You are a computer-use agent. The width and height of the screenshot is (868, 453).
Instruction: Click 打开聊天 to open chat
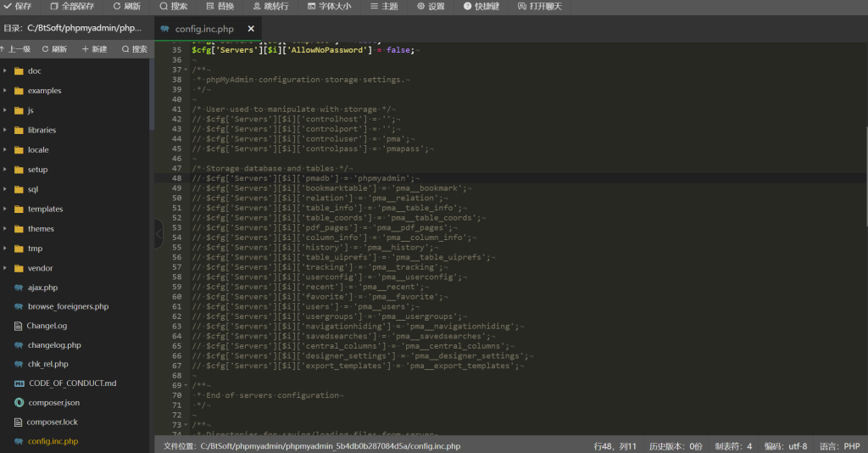click(539, 6)
